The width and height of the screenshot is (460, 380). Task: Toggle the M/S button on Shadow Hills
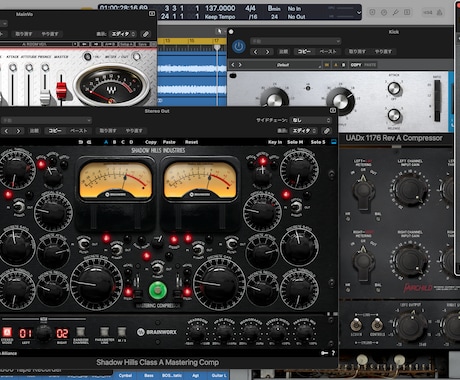point(122,332)
